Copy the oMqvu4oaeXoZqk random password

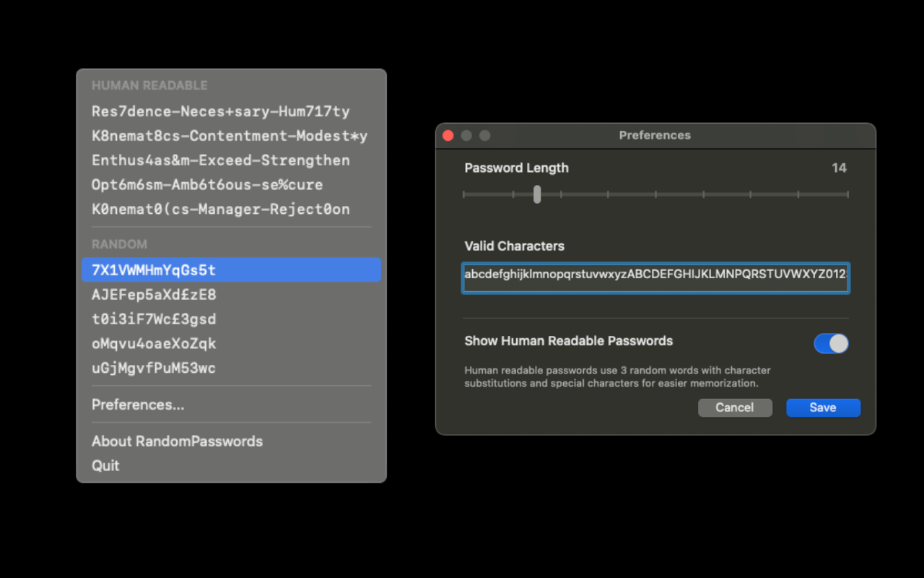click(153, 344)
